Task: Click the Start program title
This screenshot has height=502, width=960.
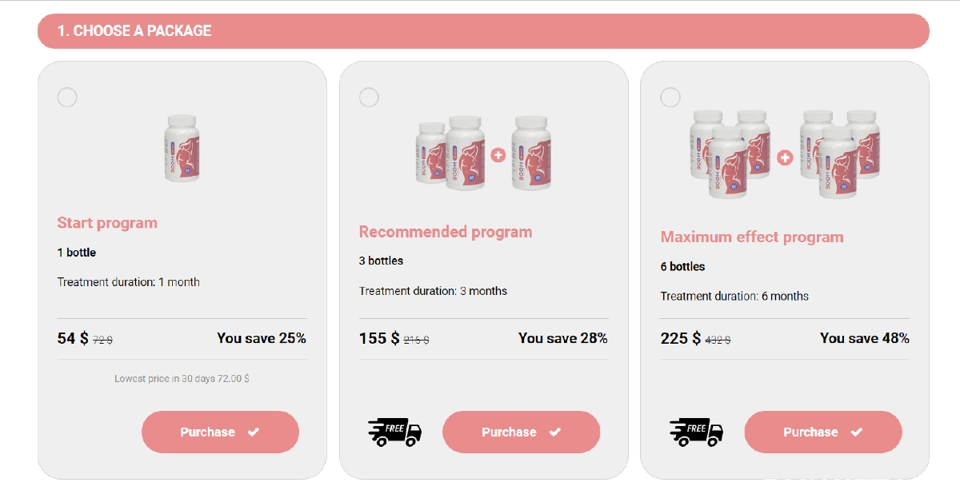Action: point(107,223)
